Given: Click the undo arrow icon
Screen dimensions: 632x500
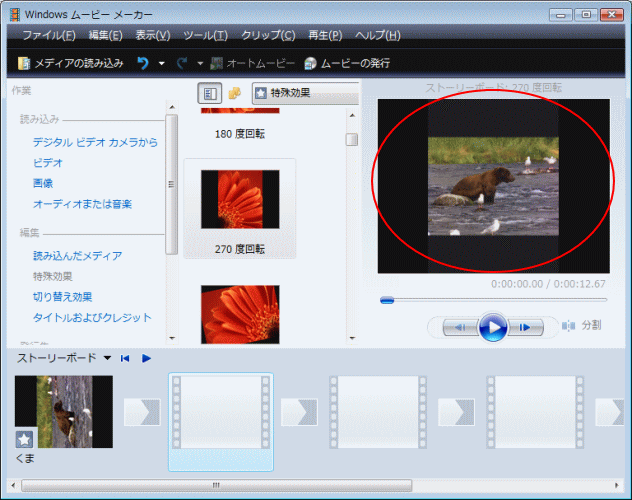Looking at the screenshot, I should click(x=143, y=63).
